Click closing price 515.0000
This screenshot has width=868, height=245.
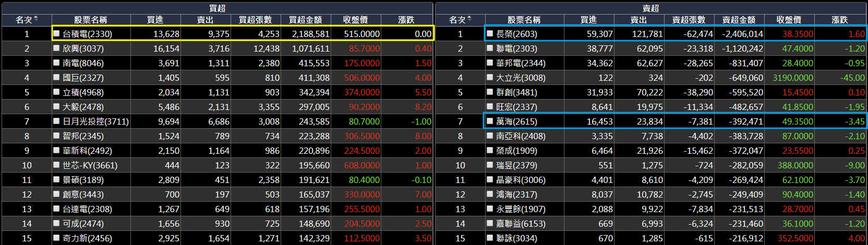[361, 34]
